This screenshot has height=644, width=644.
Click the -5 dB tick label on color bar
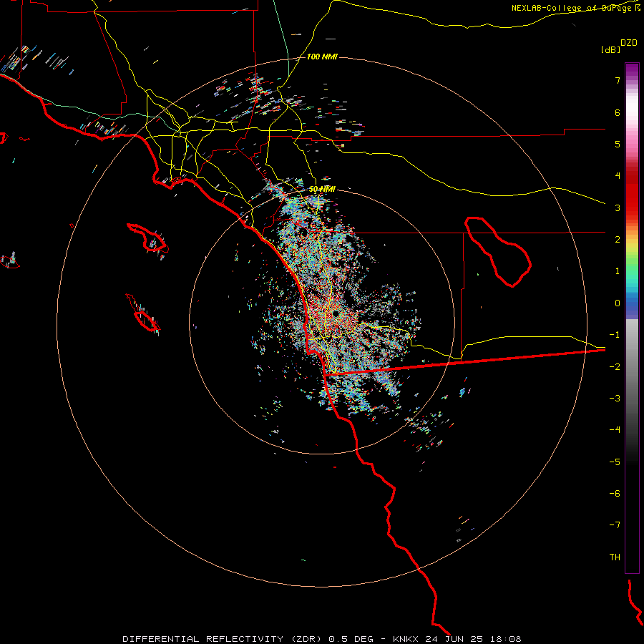(x=615, y=462)
